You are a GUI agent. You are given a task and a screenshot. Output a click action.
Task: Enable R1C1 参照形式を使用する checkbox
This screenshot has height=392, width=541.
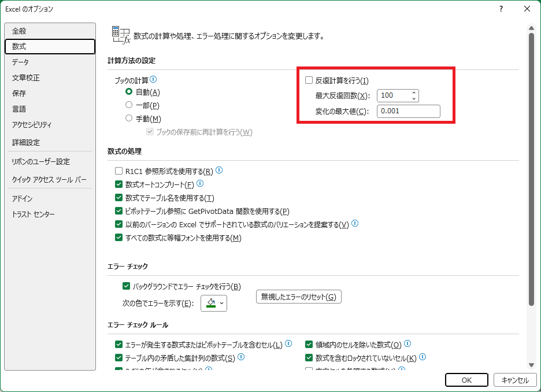point(118,171)
